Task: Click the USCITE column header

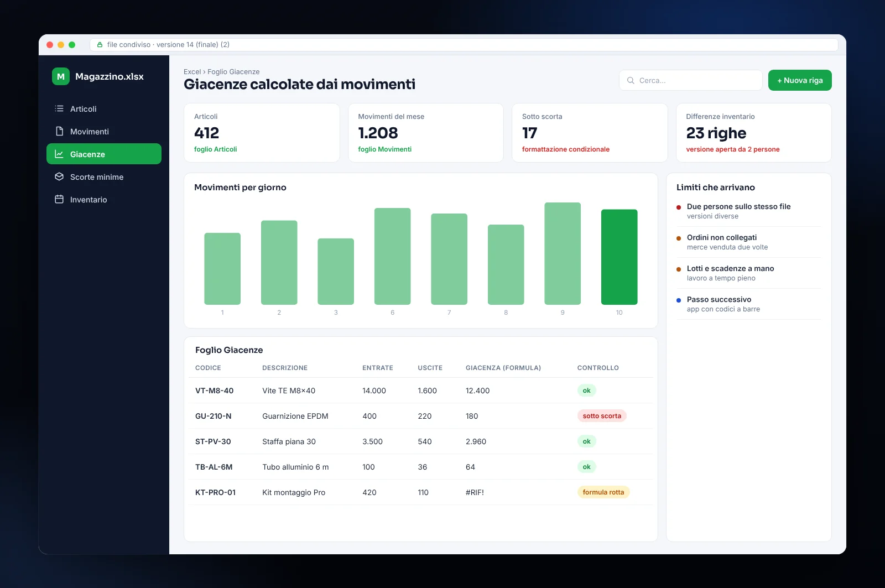Action: pos(430,368)
